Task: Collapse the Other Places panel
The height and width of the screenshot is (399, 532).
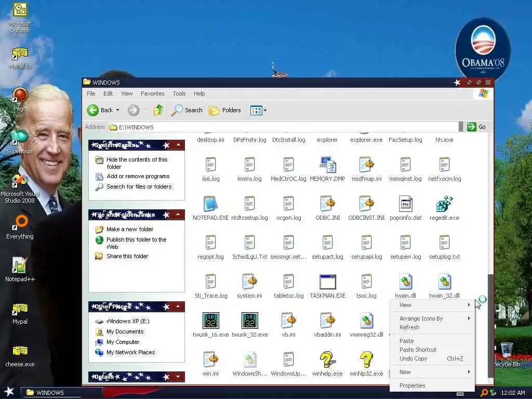Action: 178,307
